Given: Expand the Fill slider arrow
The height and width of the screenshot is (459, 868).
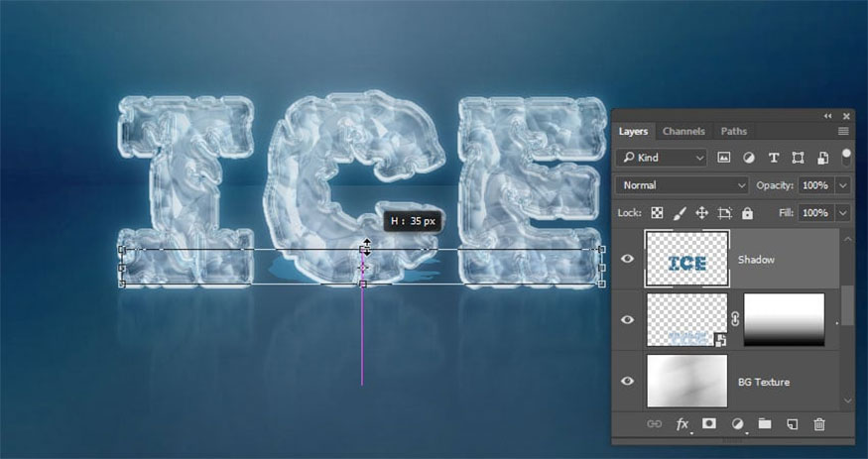Looking at the screenshot, I should [843, 213].
